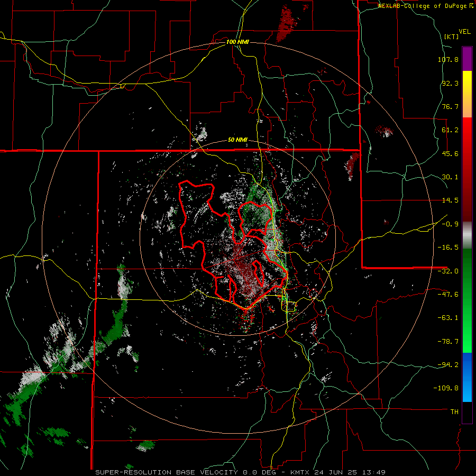Select the -32.0 velocity scale value
This screenshot has width=476, height=476.
[x=448, y=271]
